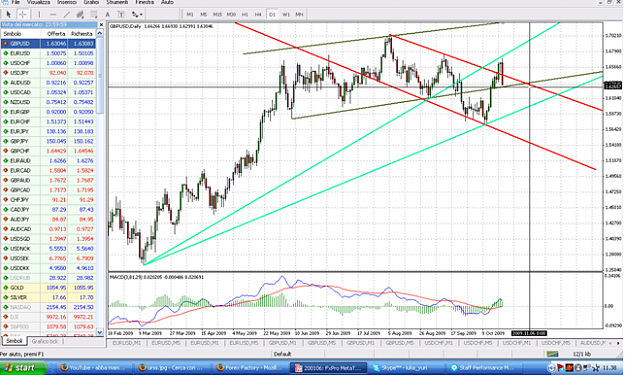Screen dimensions: 625x376
Task: Select the SILVER symbol row
Action: (49, 297)
